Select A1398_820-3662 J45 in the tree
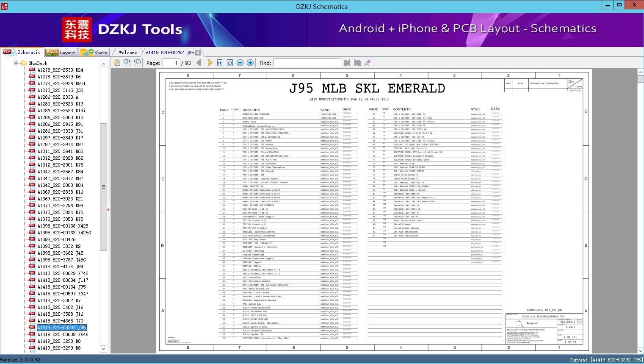 (x=60, y=253)
